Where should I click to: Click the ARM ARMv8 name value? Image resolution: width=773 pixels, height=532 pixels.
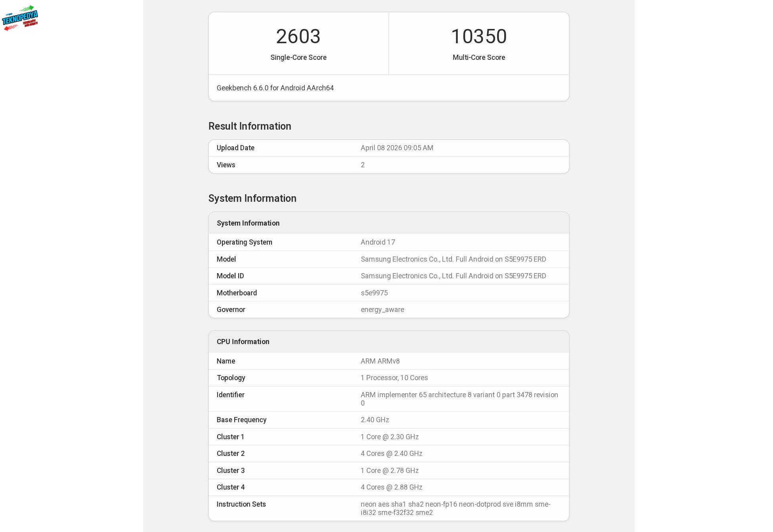380,361
